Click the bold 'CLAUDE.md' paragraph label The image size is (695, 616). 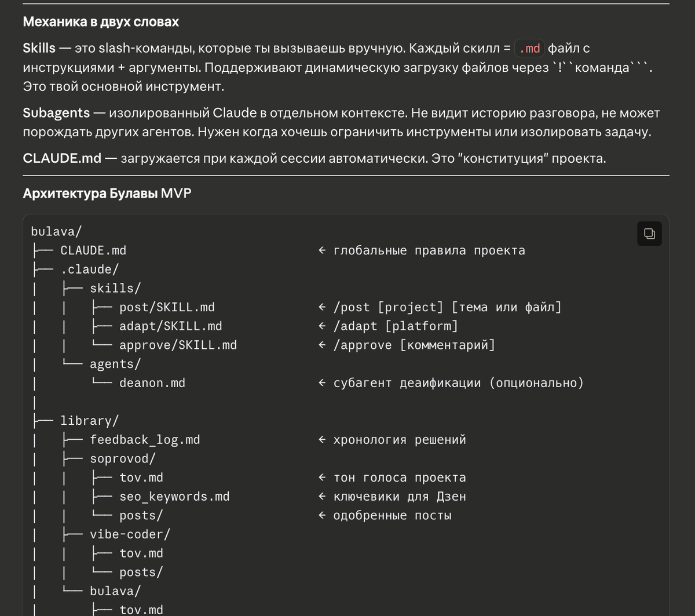[62, 158]
